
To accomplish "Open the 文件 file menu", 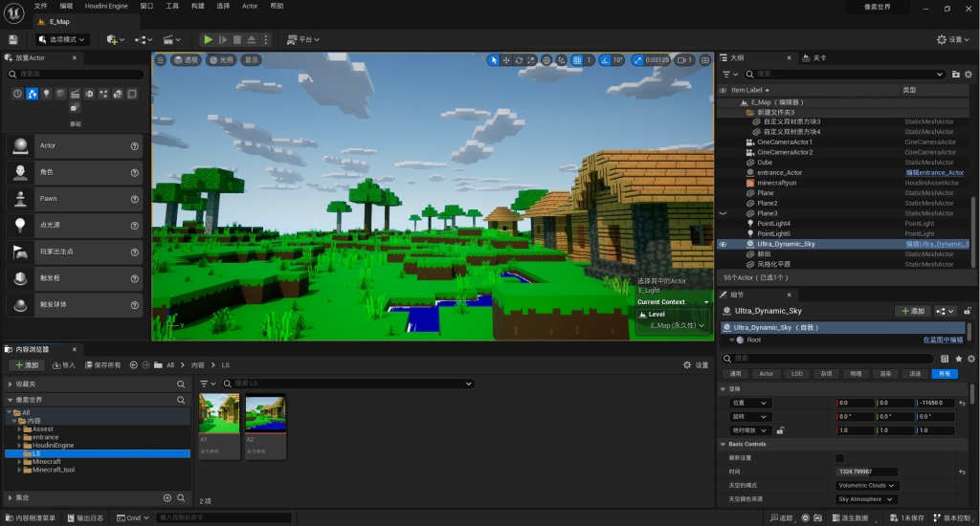I will [x=40, y=7].
